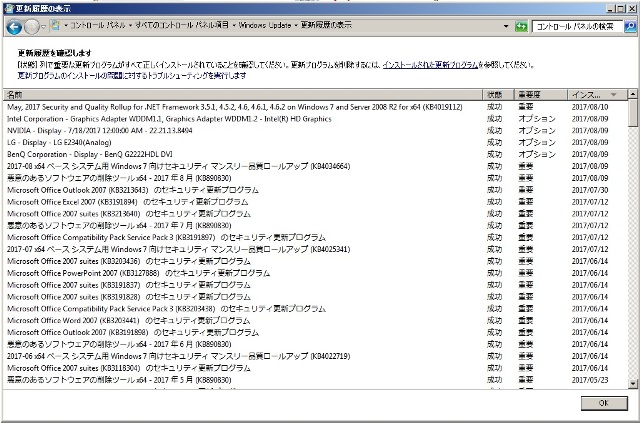Select the Office Outlook 2007 KB3191898 row

click(x=315, y=332)
